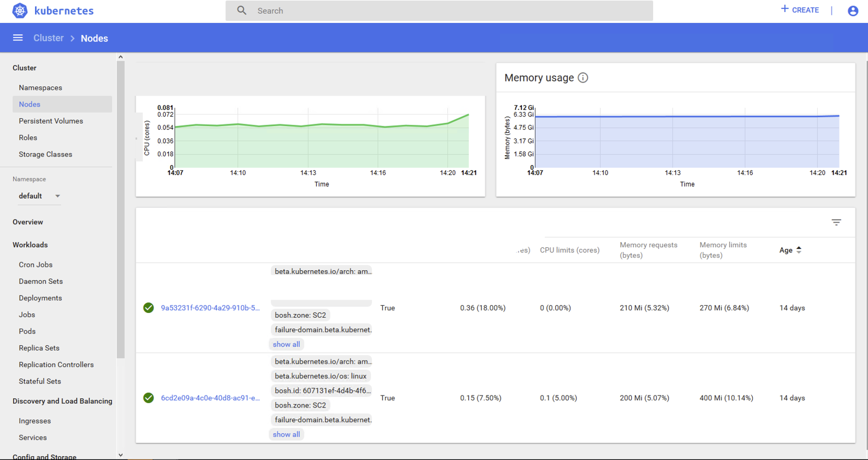This screenshot has height=460, width=868.
Task: Click the first node's green status checkmark
Action: click(x=148, y=308)
